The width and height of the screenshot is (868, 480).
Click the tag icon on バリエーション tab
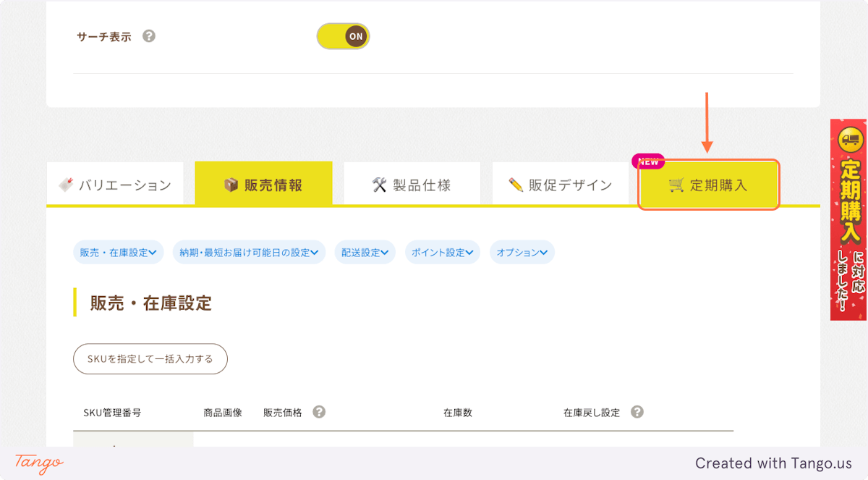66,185
